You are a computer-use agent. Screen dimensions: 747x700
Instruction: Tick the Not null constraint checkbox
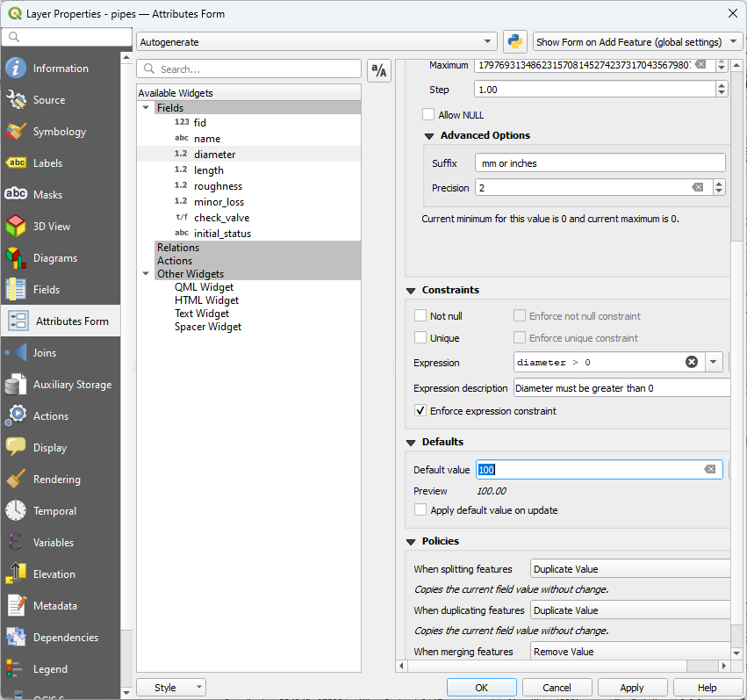click(420, 316)
